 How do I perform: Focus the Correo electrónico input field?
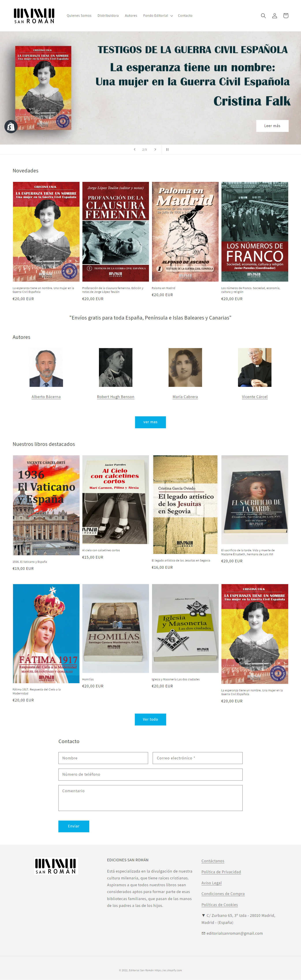click(197, 758)
